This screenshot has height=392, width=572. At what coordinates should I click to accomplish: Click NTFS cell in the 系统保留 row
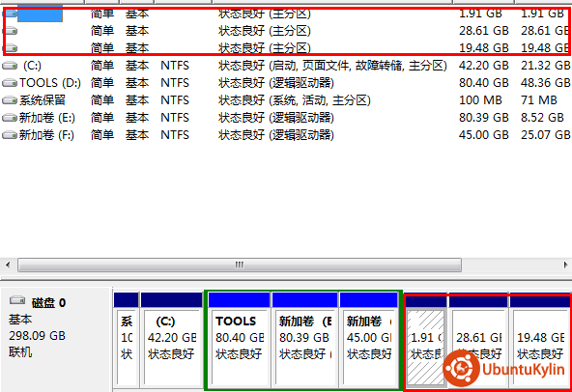(175, 100)
